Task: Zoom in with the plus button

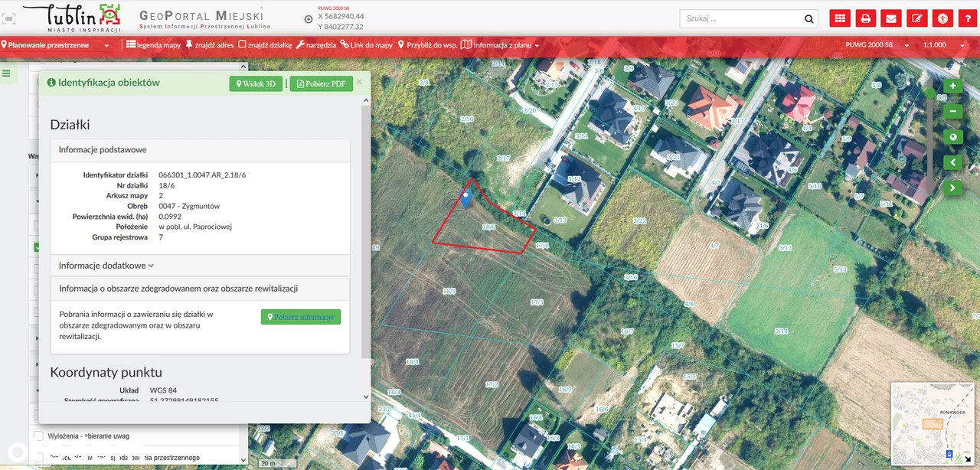Action: pos(952,86)
